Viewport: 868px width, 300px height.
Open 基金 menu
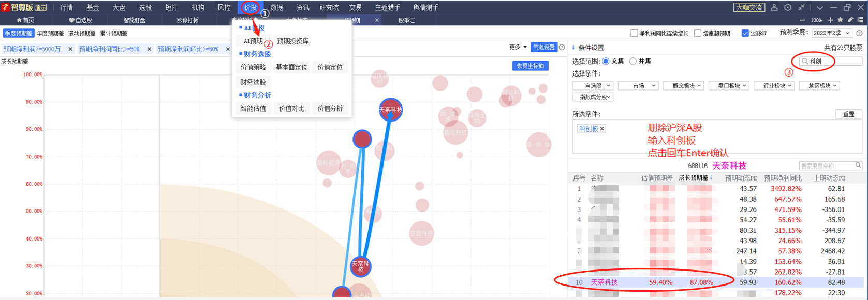tap(93, 7)
